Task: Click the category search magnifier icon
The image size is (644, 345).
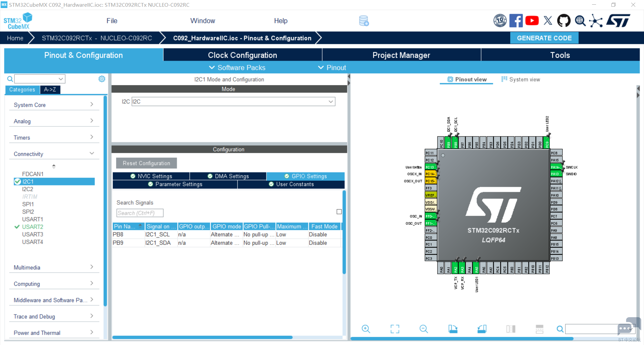Action: 10,79
